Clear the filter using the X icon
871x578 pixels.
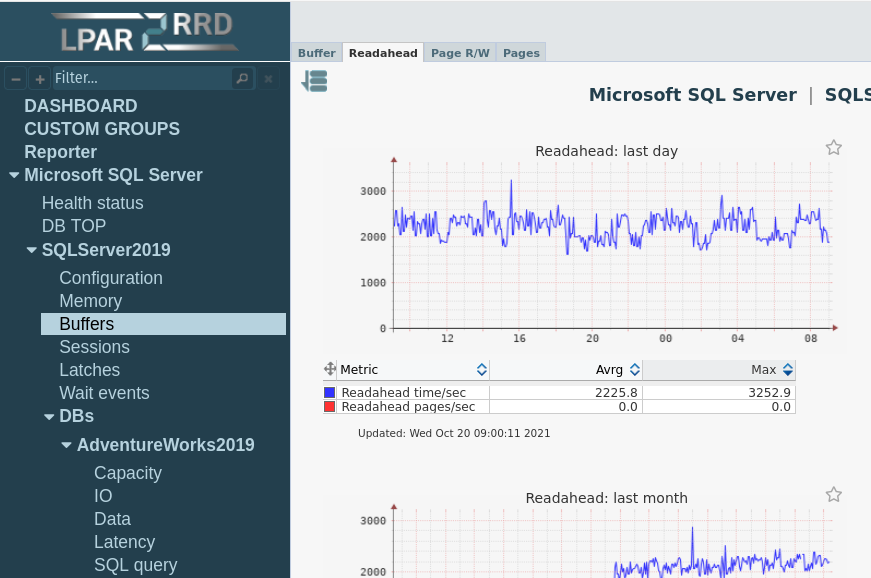click(x=266, y=77)
